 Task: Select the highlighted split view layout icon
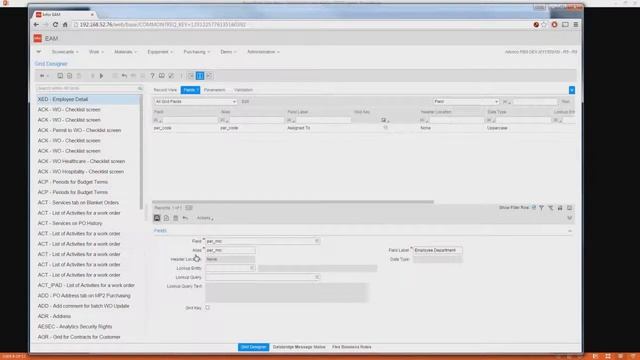[200, 76]
